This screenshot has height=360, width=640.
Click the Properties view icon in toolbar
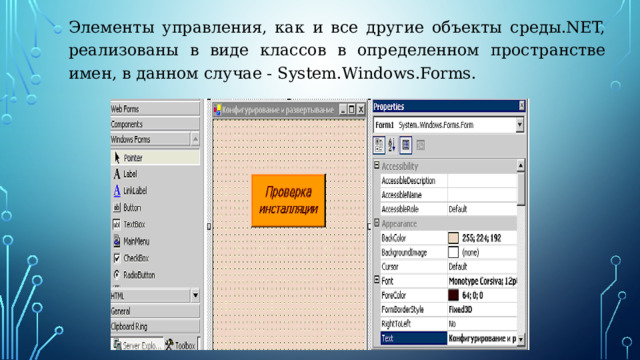pos(406,145)
